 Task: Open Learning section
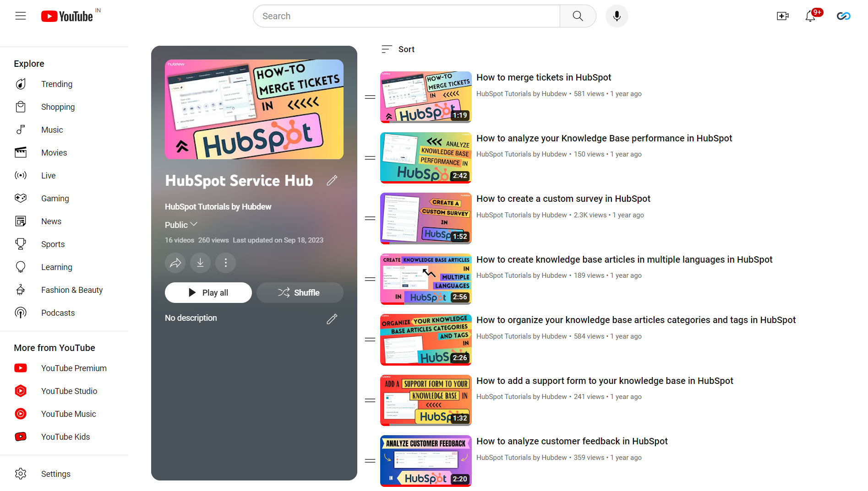[x=56, y=267]
